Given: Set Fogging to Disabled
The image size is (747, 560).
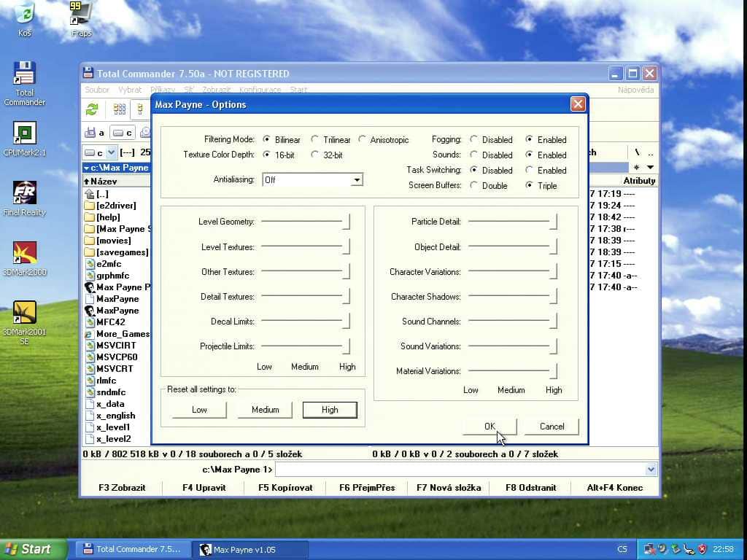Looking at the screenshot, I should point(473,139).
